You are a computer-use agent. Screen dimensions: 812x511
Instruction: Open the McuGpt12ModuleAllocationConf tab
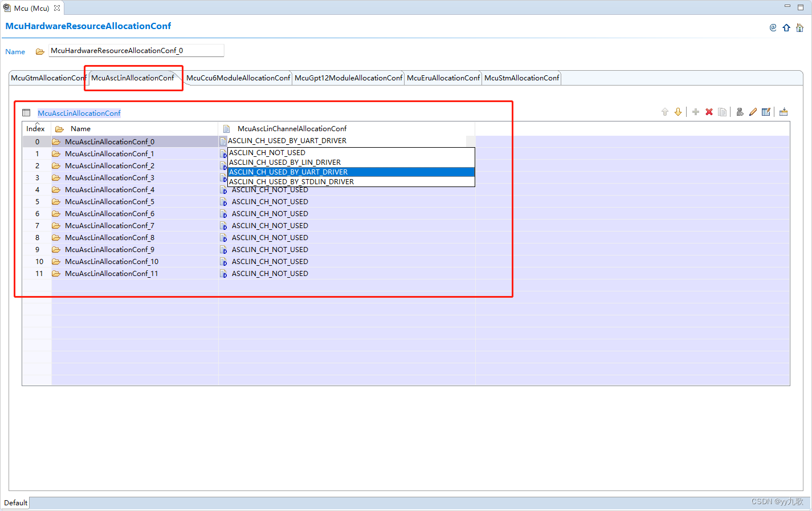click(x=348, y=78)
